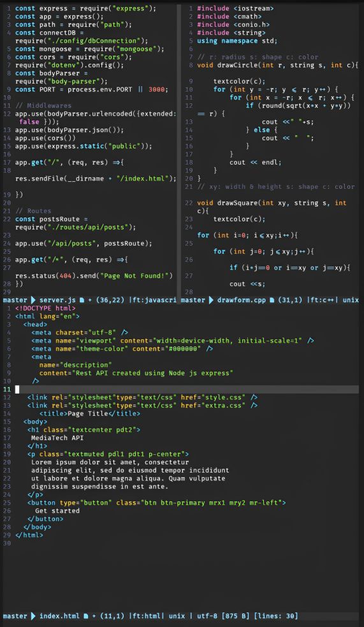This screenshot has height=627, width=364.
Task: Click the 'cout <<s;' line in drawform.cpp
Action: (248, 284)
